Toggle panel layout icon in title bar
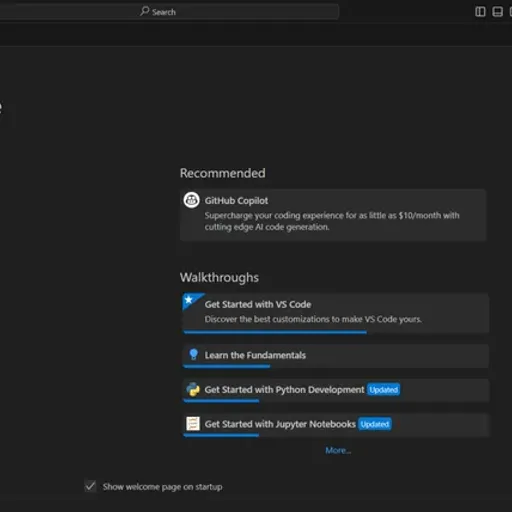 (497, 12)
